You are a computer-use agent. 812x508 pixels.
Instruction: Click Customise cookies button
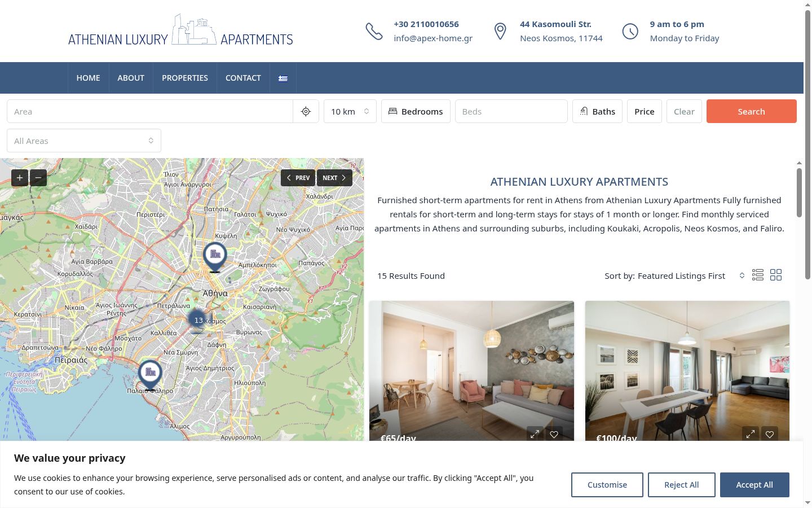click(607, 485)
